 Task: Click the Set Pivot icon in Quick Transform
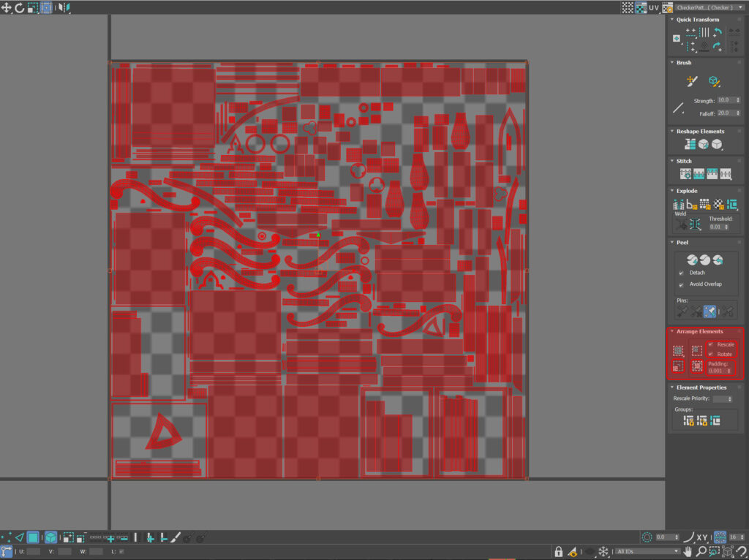(x=677, y=38)
